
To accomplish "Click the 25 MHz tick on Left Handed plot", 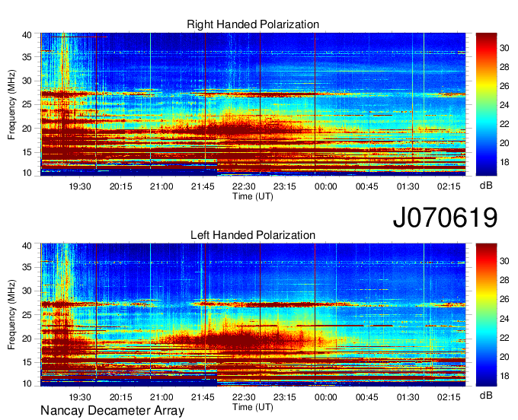I will click(x=27, y=315).
